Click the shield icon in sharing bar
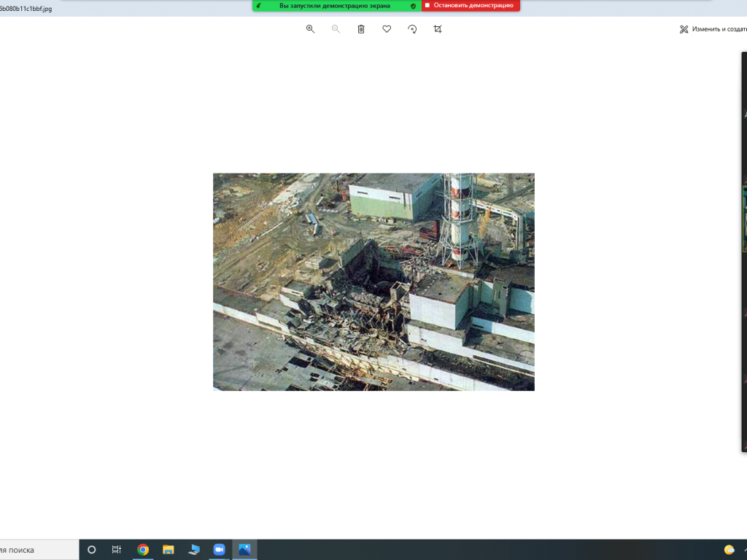Viewport: 747px width, 560px height. click(413, 5)
